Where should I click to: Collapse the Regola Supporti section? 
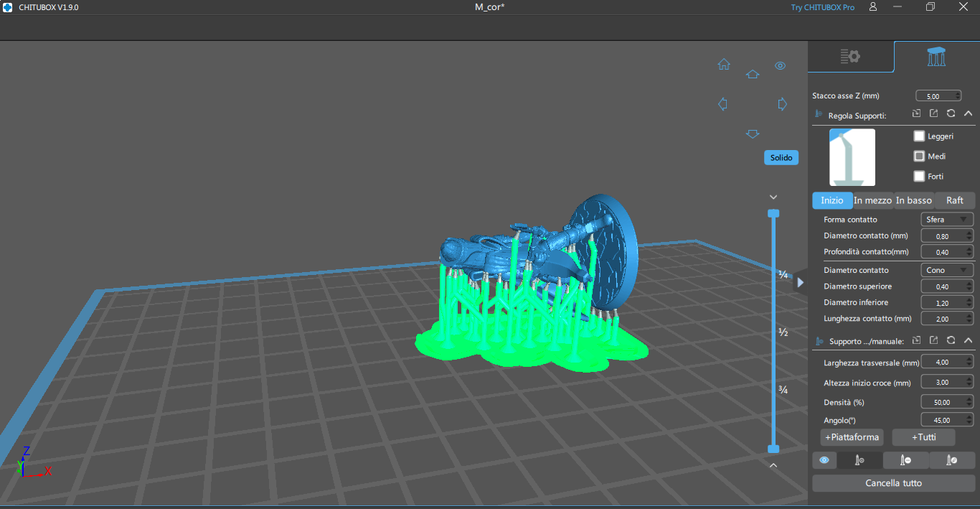pyautogui.click(x=968, y=113)
